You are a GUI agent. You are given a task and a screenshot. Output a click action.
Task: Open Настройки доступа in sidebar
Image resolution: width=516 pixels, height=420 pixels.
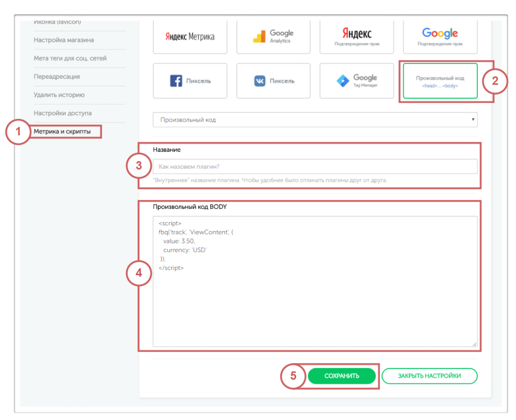63,113
